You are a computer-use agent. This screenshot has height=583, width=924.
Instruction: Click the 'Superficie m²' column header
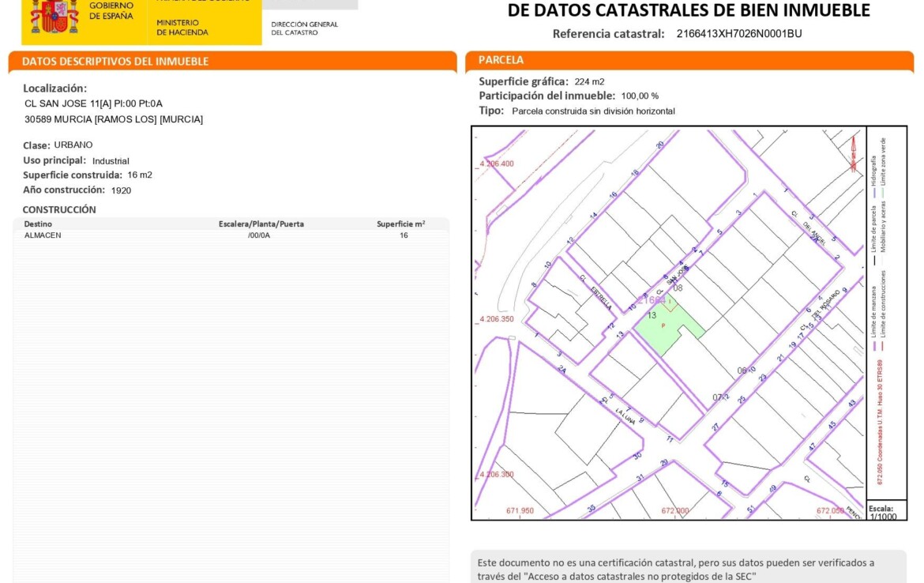(x=400, y=224)
